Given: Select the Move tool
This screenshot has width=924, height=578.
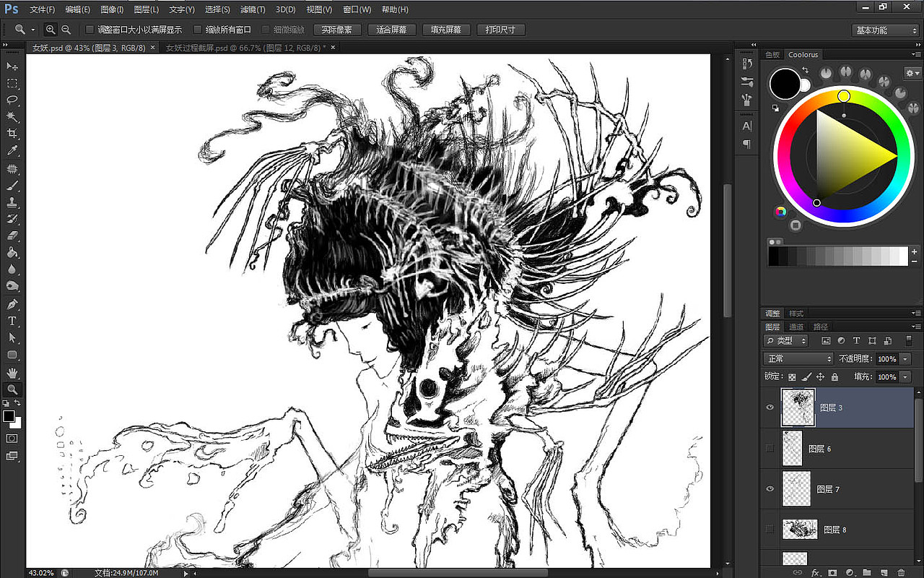Looking at the screenshot, I should click(x=12, y=66).
